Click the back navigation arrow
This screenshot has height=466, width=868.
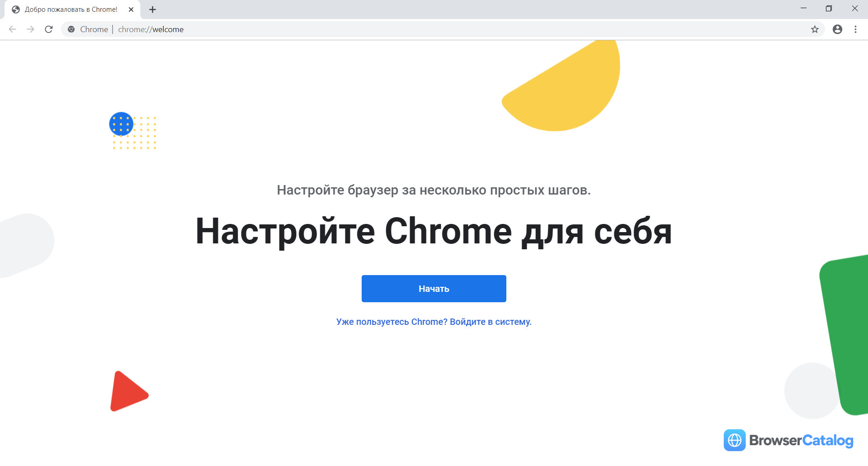point(12,29)
